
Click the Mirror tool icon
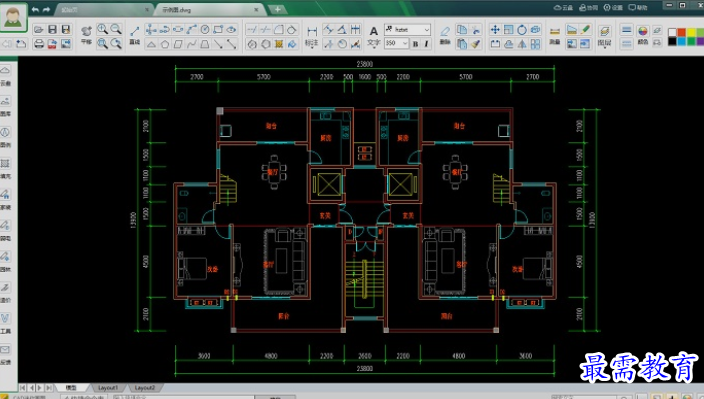point(522,44)
